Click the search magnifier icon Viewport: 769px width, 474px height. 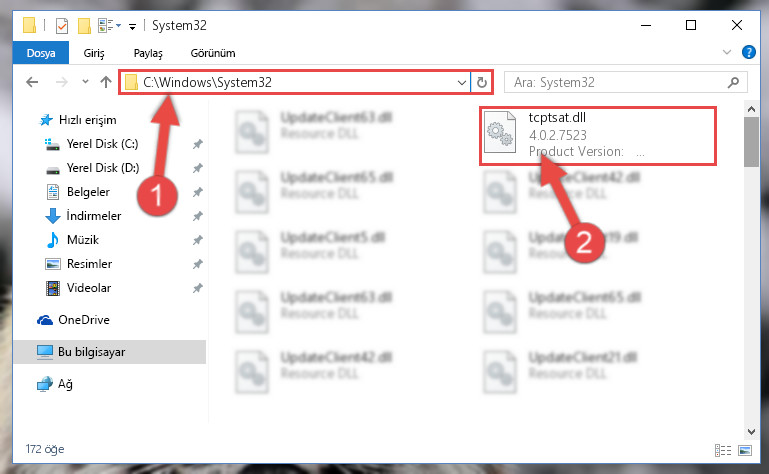tap(733, 82)
